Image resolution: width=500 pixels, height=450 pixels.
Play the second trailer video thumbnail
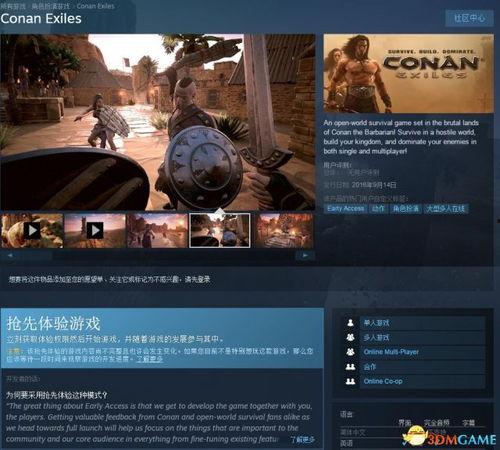95,231
